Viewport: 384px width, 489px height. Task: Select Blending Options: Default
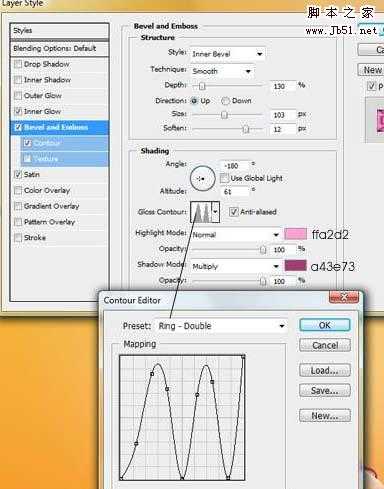point(59,49)
